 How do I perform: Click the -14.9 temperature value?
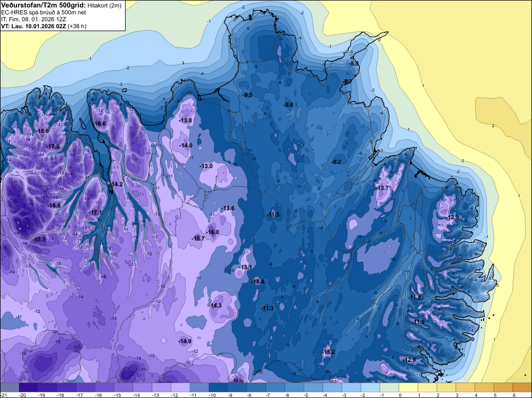pos(185,341)
